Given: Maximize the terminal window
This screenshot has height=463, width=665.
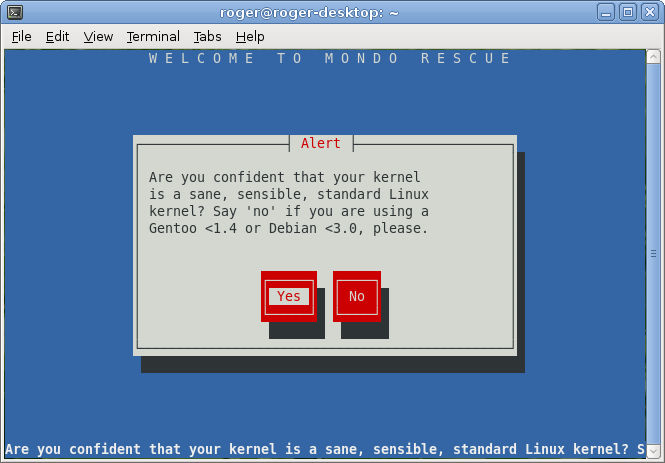Looking at the screenshot, I should click(x=628, y=12).
